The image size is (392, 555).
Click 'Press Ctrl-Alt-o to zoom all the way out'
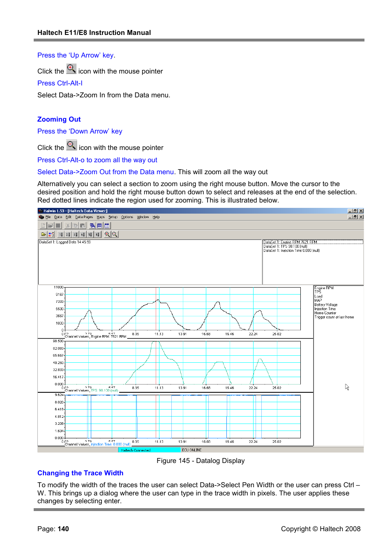tap(97, 160)
